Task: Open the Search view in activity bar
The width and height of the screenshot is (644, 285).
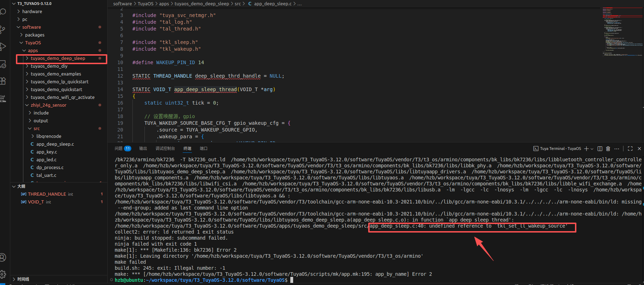Action: pyautogui.click(x=3, y=12)
